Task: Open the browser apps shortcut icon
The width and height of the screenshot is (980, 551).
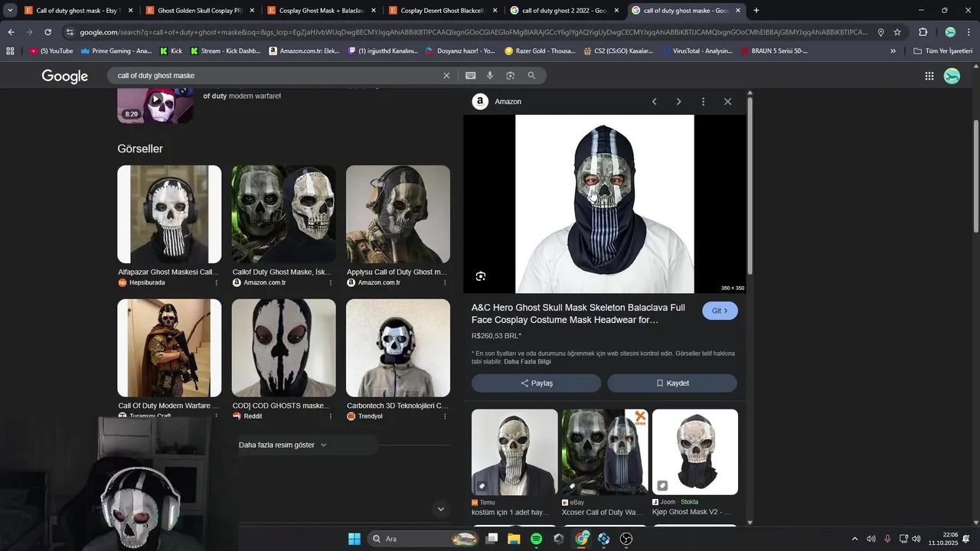Action: click(x=10, y=51)
